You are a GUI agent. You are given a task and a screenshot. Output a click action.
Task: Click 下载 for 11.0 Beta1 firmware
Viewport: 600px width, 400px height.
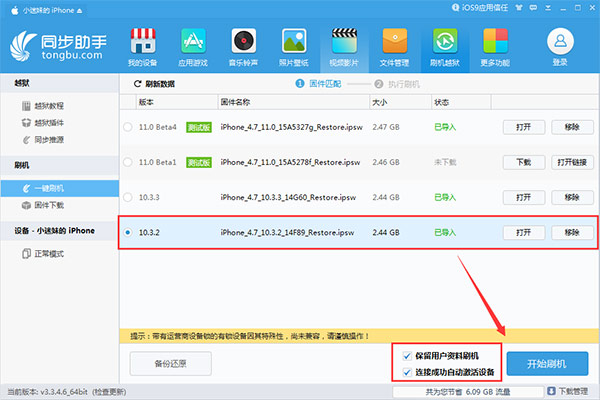click(523, 162)
